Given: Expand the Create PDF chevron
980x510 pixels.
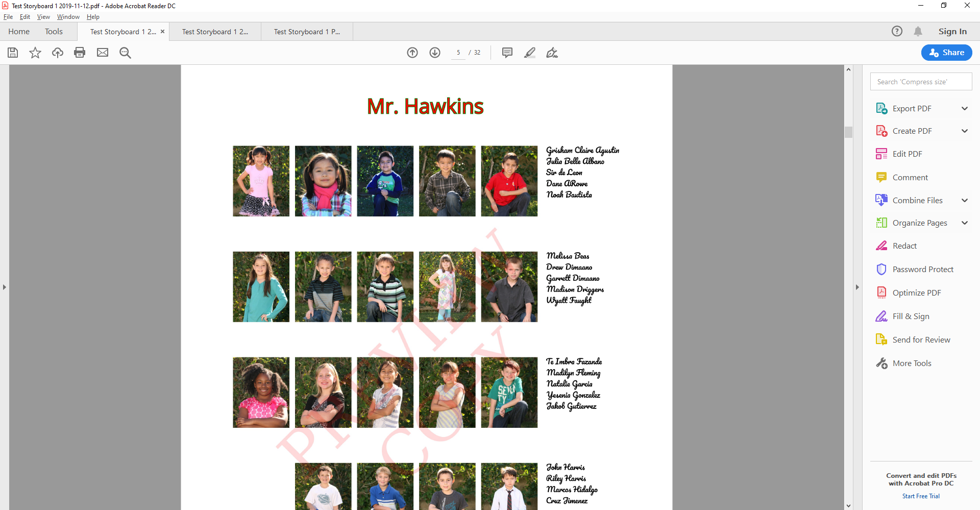Looking at the screenshot, I should click(964, 131).
